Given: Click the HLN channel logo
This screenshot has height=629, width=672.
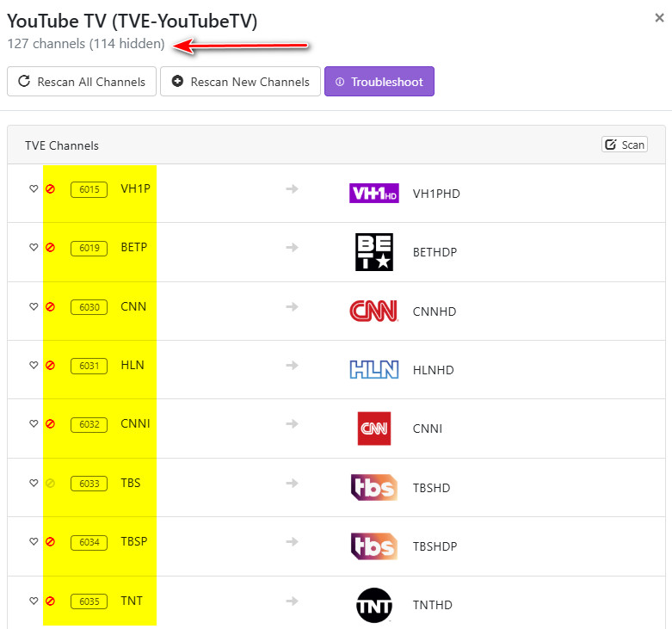Looking at the screenshot, I should point(374,370).
